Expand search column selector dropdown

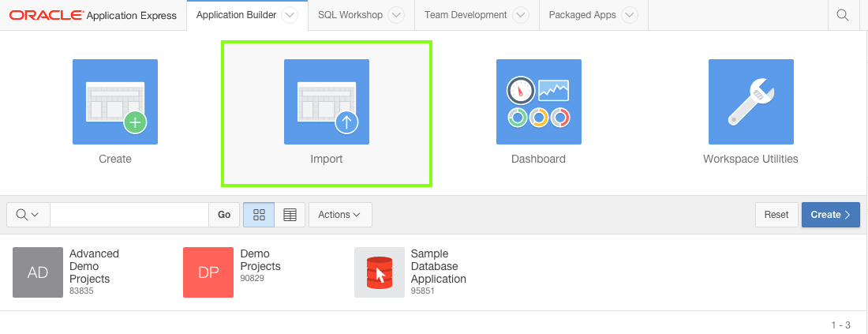coord(28,215)
